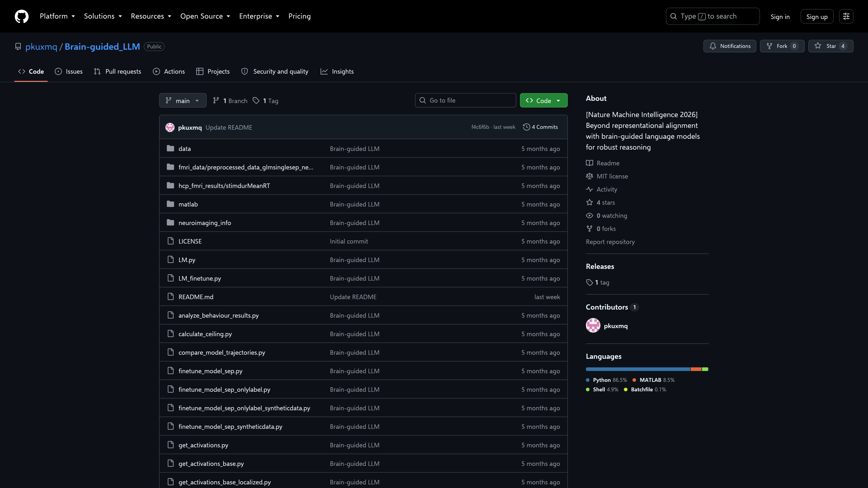The width and height of the screenshot is (868, 488).
Task: Expand the Platform menu
Action: [57, 16]
